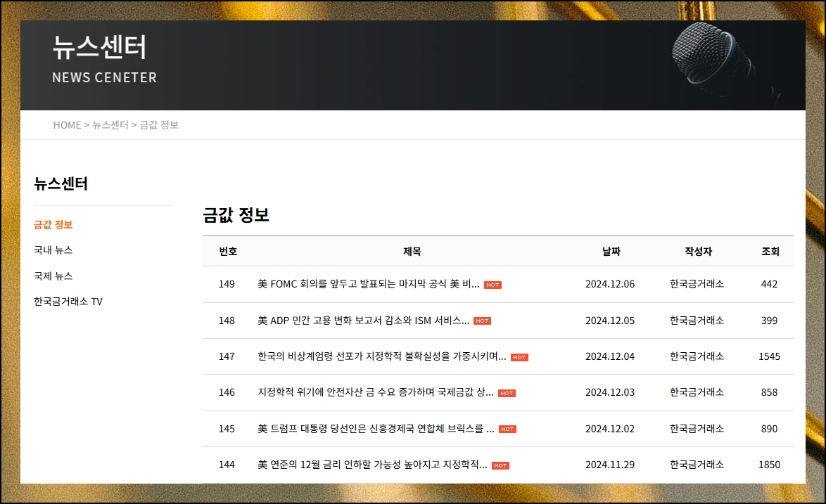Click HOT badge on article 146
Viewport: 826px width, 504px height.
(x=507, y=393)
